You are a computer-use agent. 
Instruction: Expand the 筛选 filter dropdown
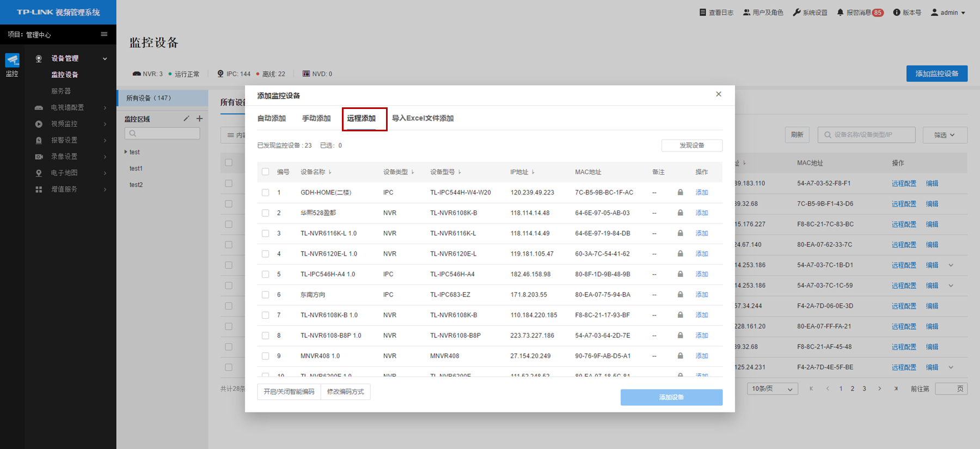[x=945, y=135]
